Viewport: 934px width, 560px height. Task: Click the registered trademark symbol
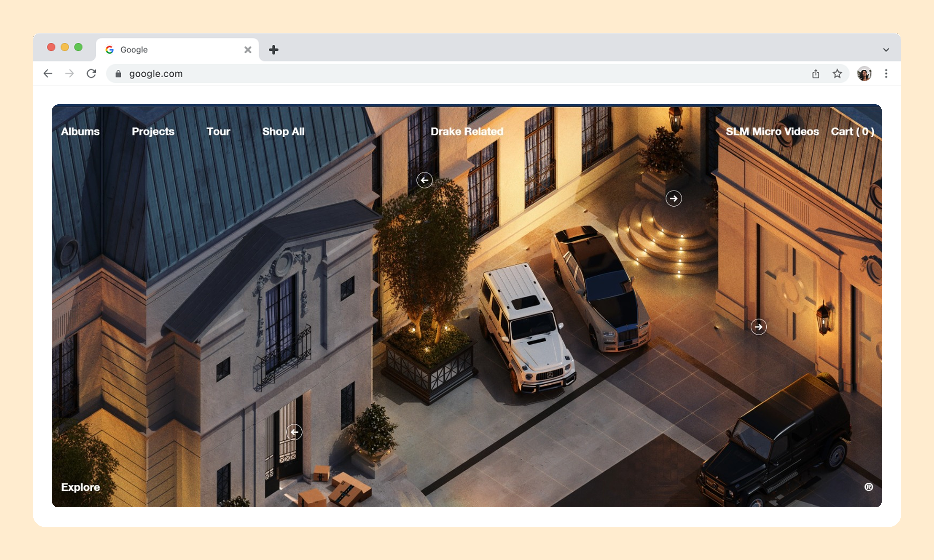[868, 487]
